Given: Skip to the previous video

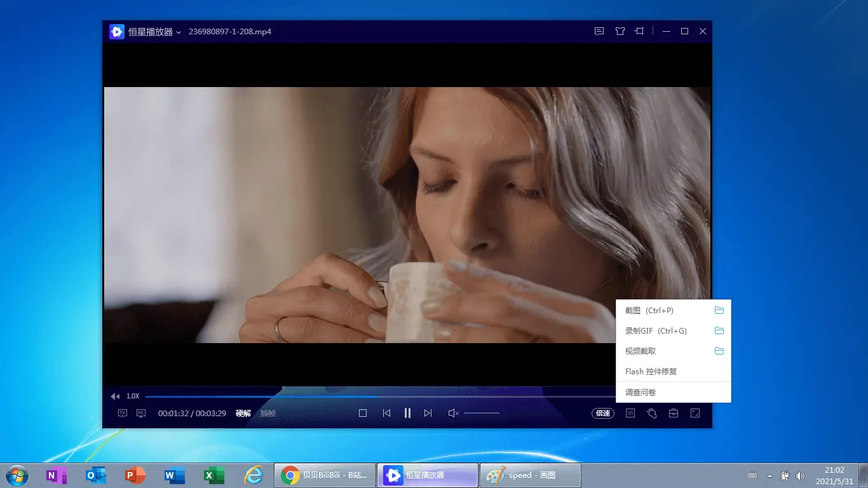Looking at the screenshot, I should (x=386, y=413).
